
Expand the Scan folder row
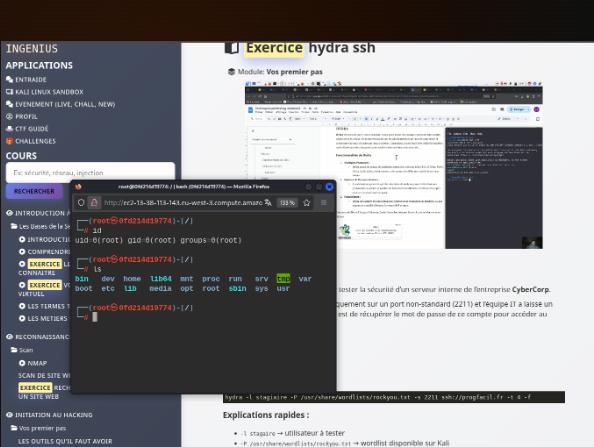point(22,350)
